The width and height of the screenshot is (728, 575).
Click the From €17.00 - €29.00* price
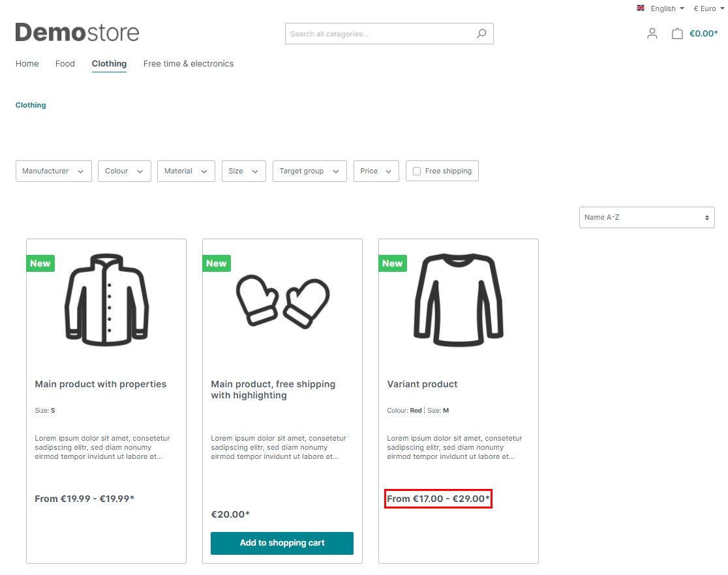pos(438,499)
